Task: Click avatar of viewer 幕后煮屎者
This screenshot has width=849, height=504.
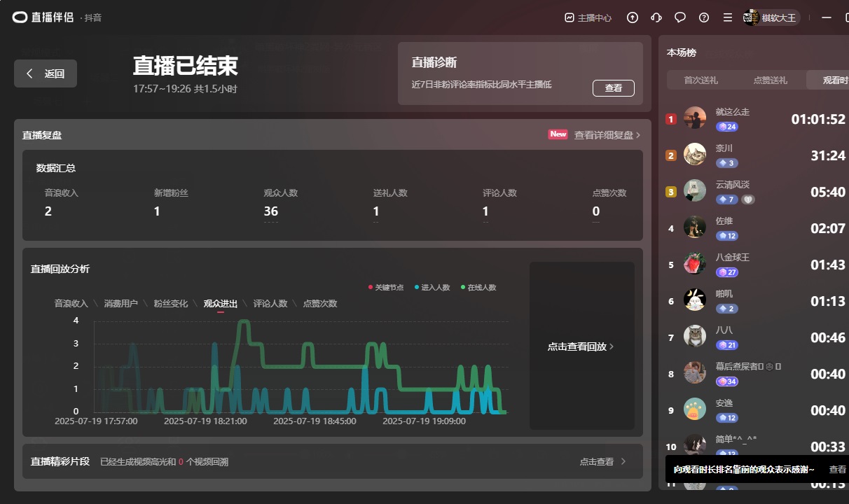Action: (x=695, y=372)
